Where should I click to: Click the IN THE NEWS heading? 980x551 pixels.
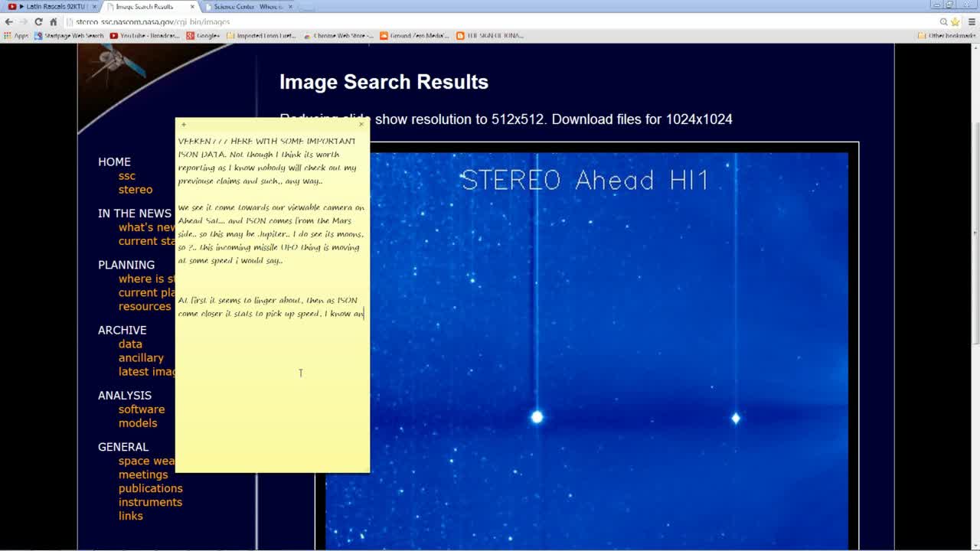click(x=135, y=213)
